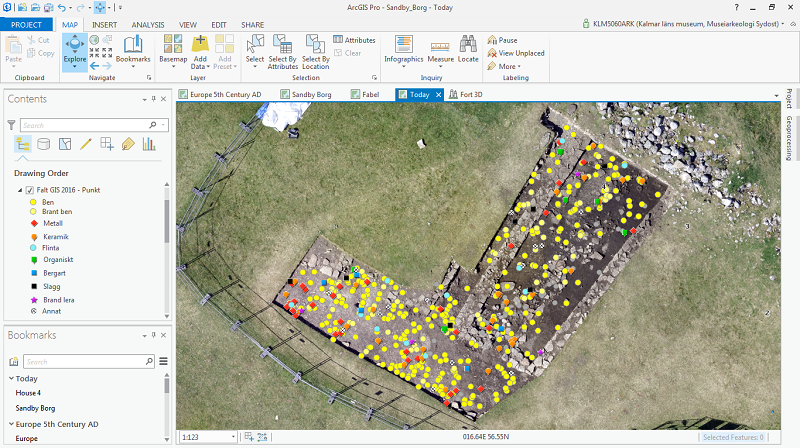Switch to the Sandby Borg map tab

pyautogui.click(x=306, y=94)
